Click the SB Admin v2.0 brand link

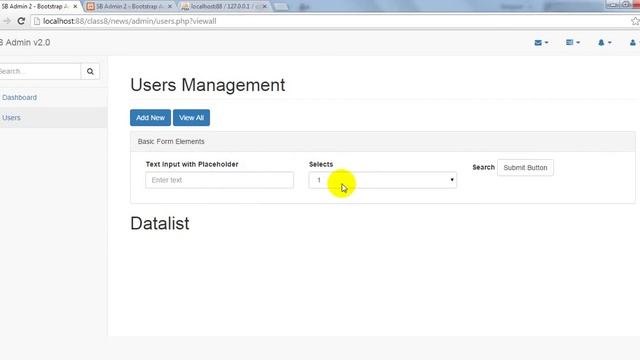pos(25,42)
